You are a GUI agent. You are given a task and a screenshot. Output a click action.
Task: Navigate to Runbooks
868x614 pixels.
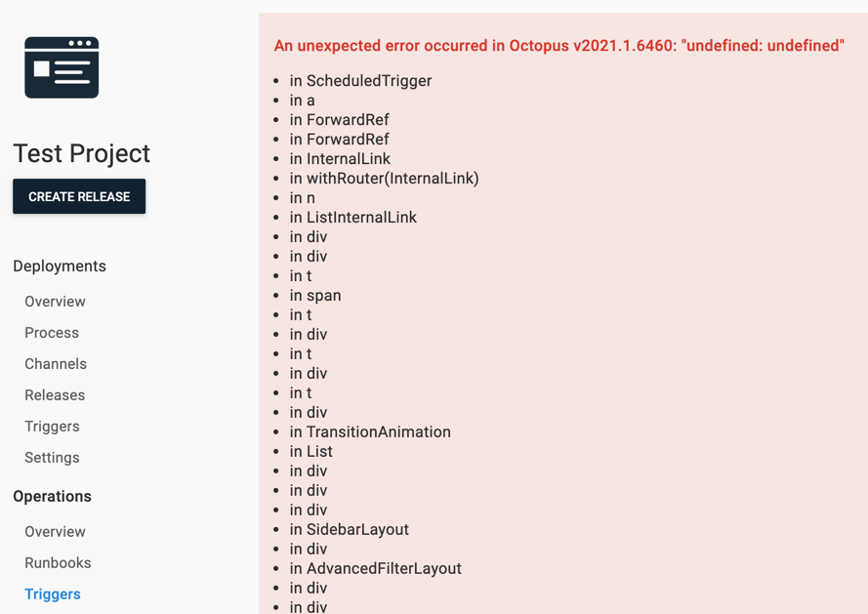(x=57, y=562)
